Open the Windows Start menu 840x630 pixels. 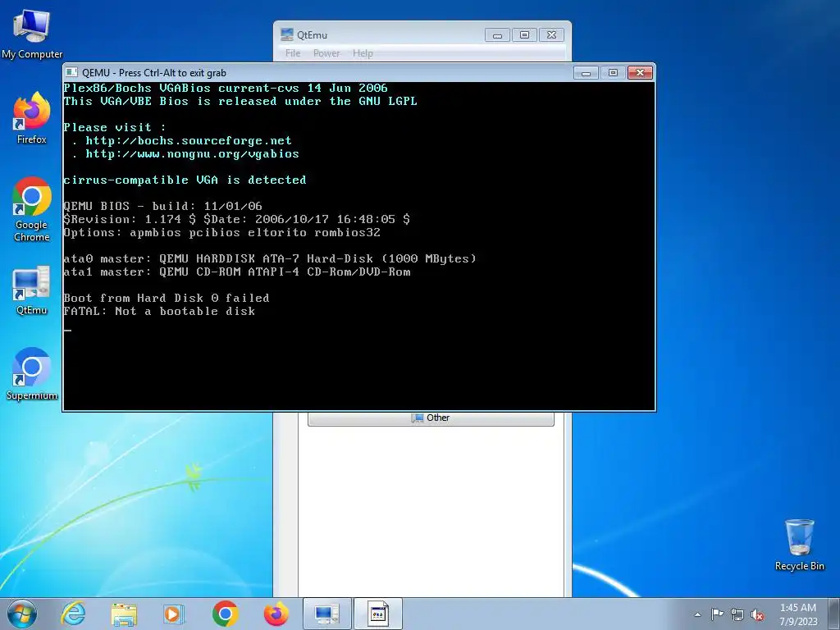(22, 614)
